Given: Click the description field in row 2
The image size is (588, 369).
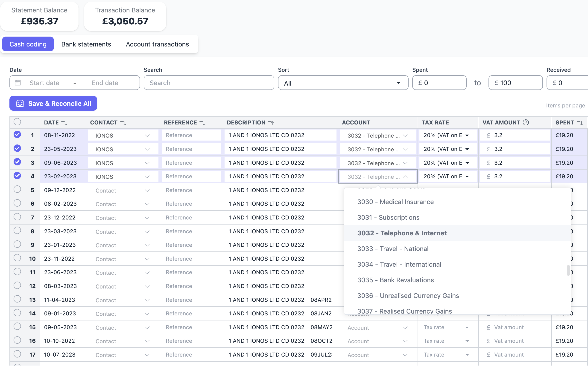Looking at the screenshot, I should tap(280, 149).
